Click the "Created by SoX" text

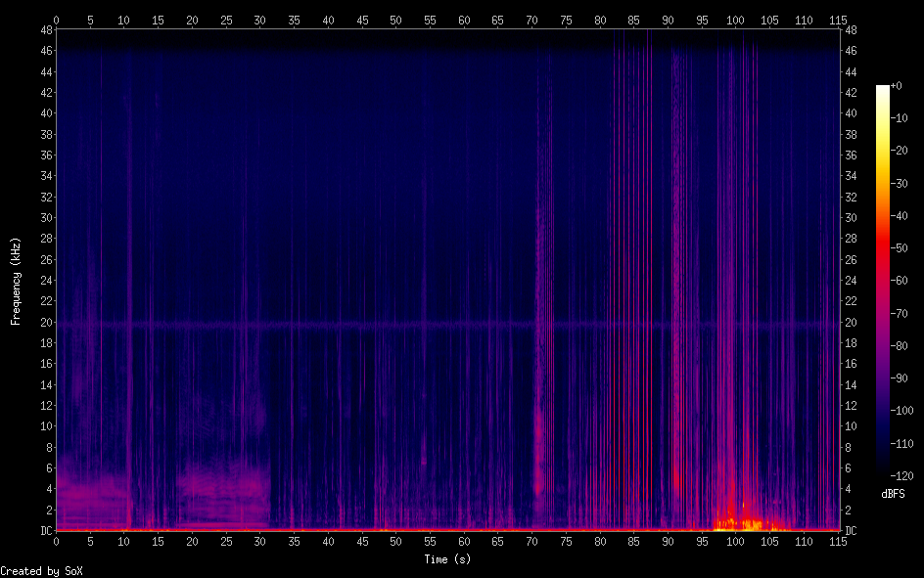tap(41, 570)
